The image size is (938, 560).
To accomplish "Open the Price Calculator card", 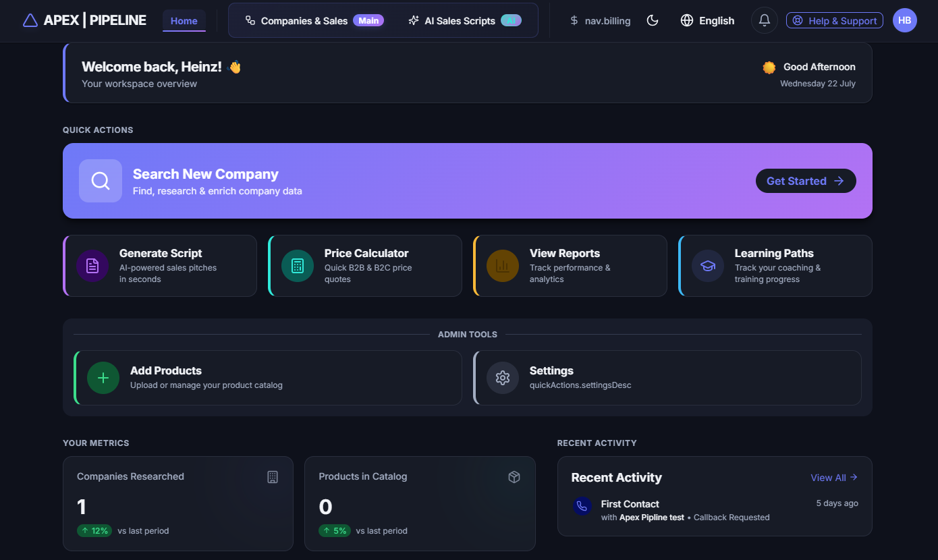I will tap(365, 266).
